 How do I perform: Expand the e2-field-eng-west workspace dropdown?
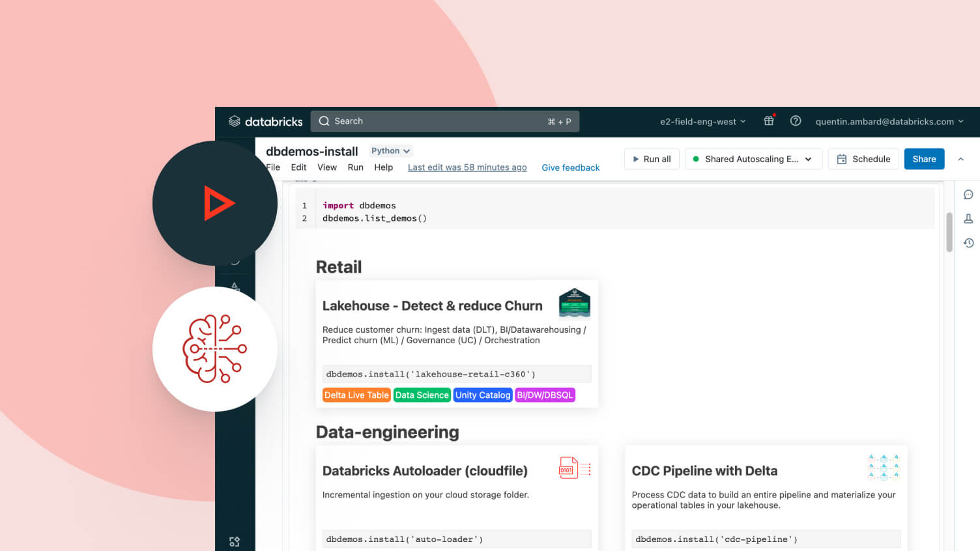[702, 121]
